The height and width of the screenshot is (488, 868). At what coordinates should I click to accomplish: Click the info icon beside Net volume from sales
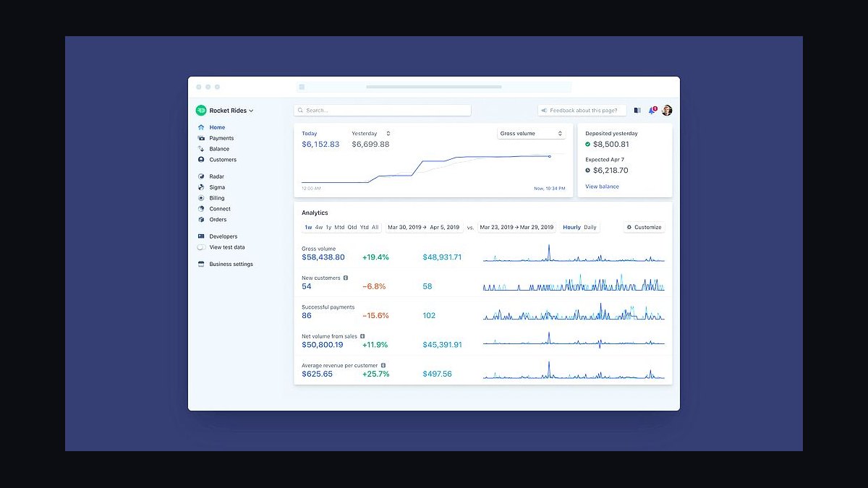[362, 336]
